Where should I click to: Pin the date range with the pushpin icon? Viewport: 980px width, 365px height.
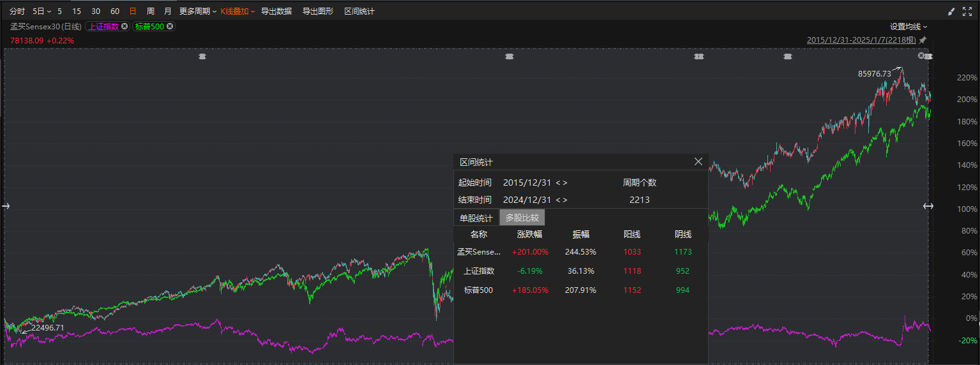(x=923, y=40)
